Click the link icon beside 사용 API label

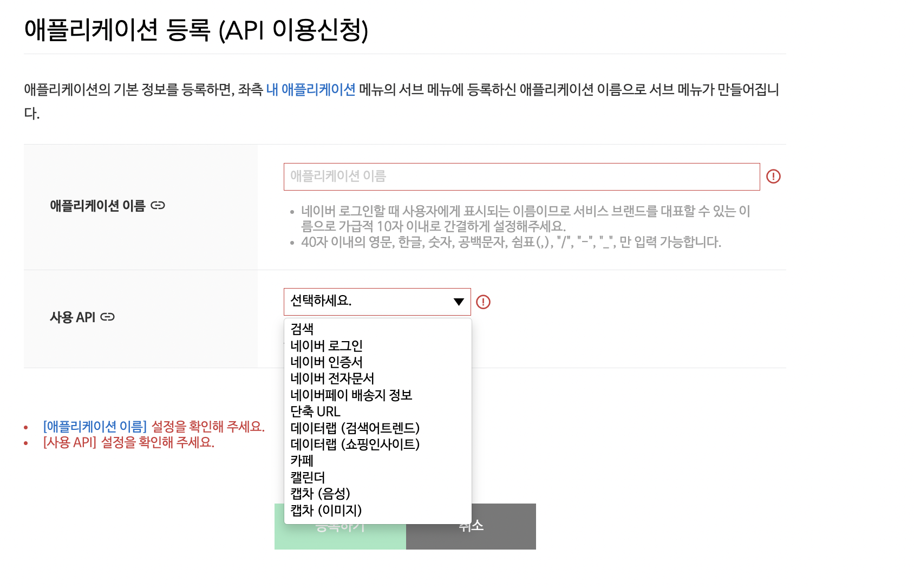point(108,317)
